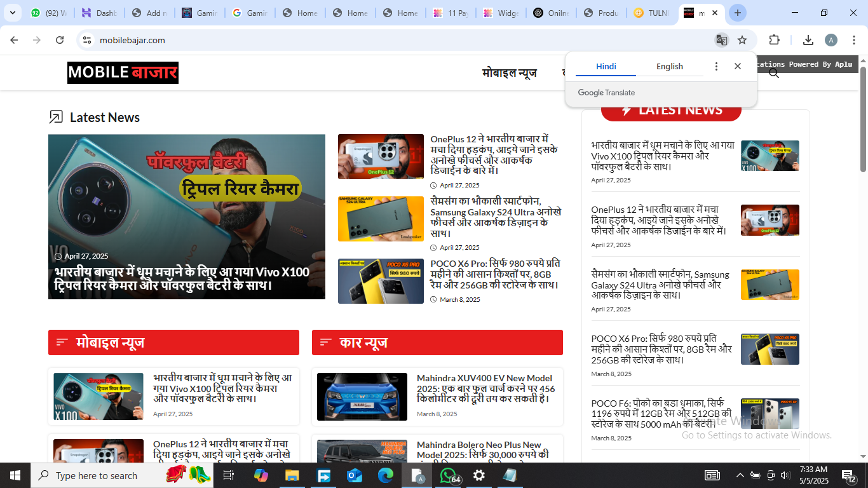Open sidebar Vivo X100 news item

click(x=662, y=156)
